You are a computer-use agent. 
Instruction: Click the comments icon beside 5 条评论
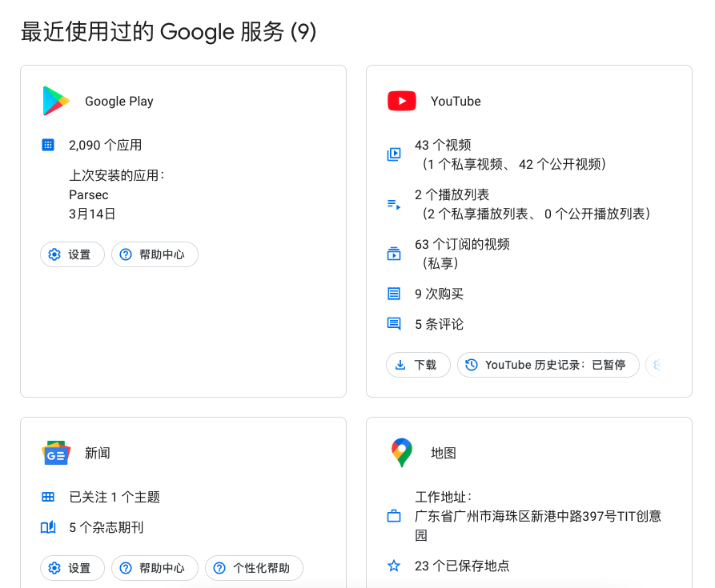(x=393, y=324)
